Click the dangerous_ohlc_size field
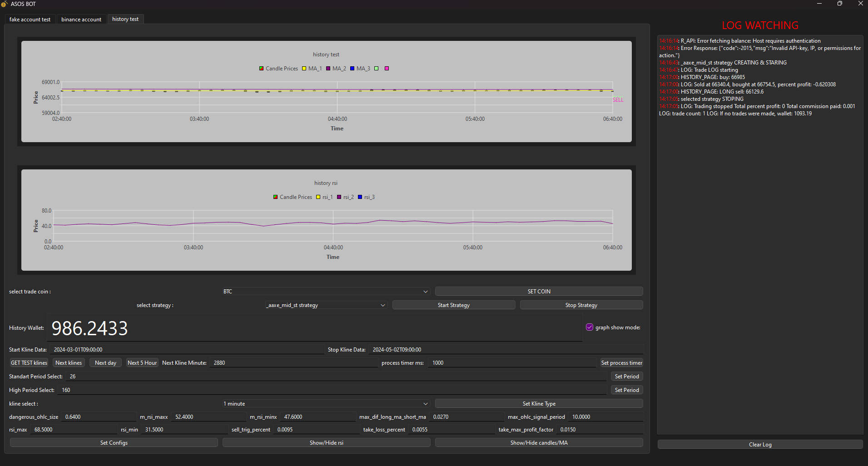Image resolution: width=868 pixels, height=466 pixels. click(x=98, y=417)
